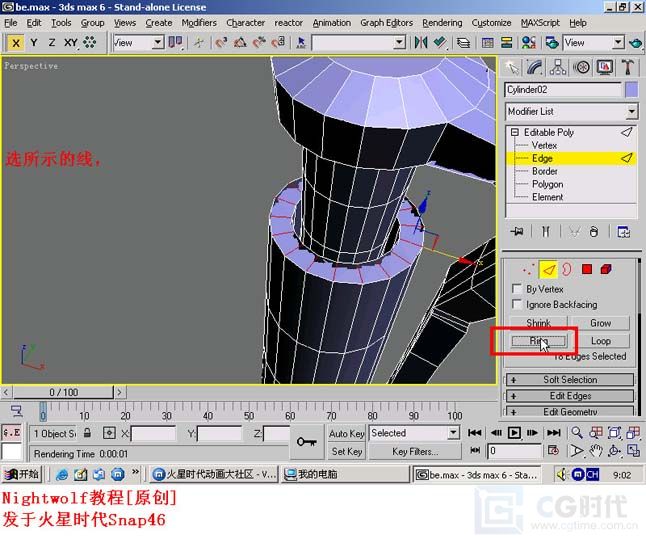Click the Quick Render teapot icon

(636, 42)
